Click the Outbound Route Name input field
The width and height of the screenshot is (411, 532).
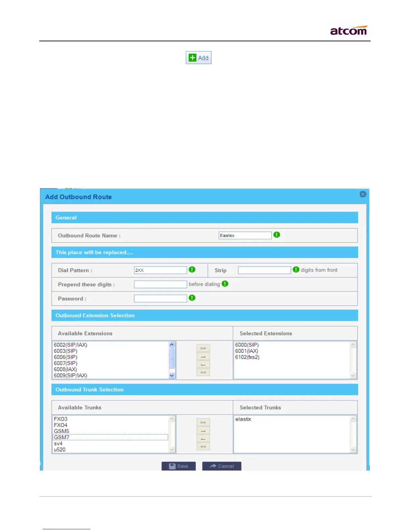coord(245,235)
